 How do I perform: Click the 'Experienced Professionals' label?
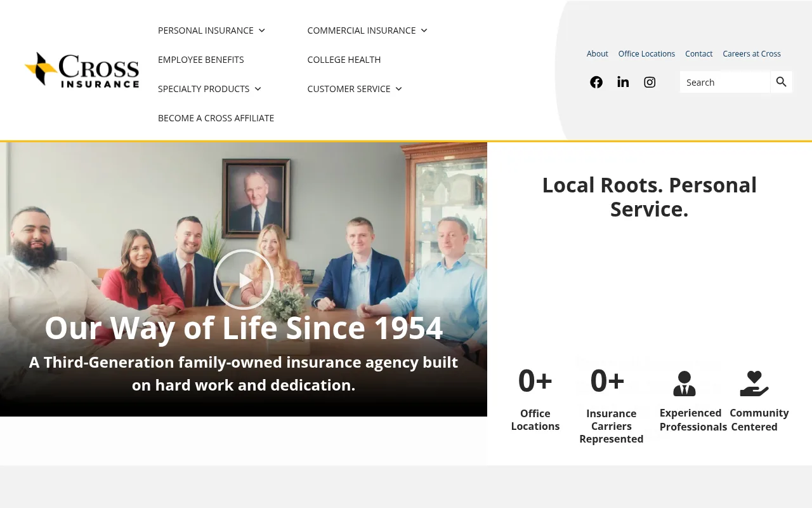tap(693, 420)
